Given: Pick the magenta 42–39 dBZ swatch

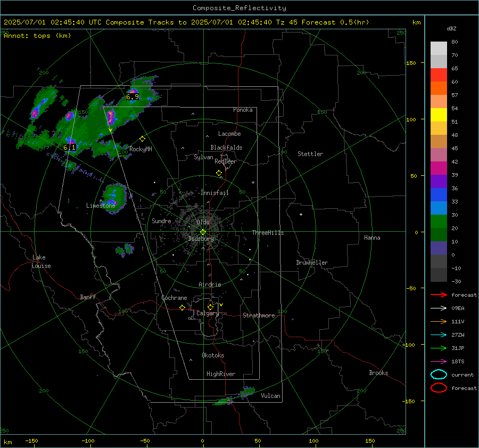Looking at the screenshot, I should (x=439, y=168).
